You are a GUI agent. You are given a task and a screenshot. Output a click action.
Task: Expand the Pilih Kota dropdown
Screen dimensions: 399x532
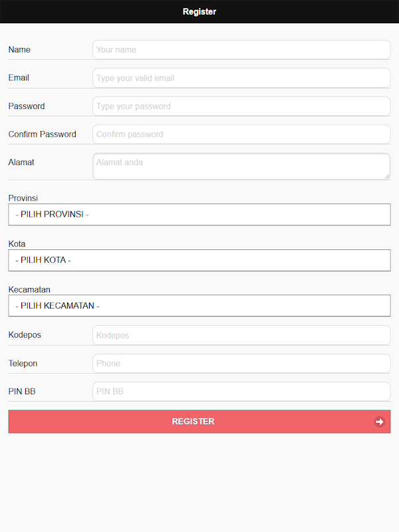pyautogui.click(x=199, y=260)
